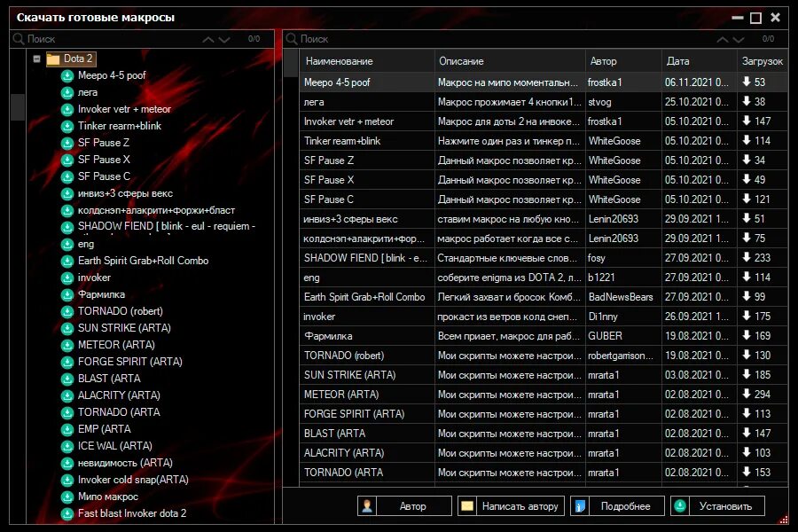Select невидимость (ARTA) tree item
The height and width of the screenshot is (532, 798).
(125, 463)
